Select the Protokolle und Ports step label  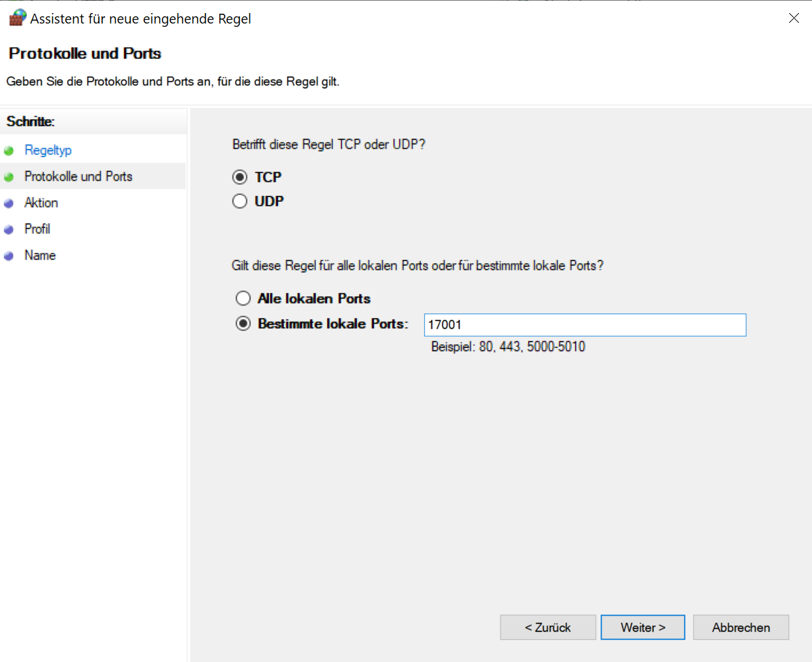click(x=78, y=176)
